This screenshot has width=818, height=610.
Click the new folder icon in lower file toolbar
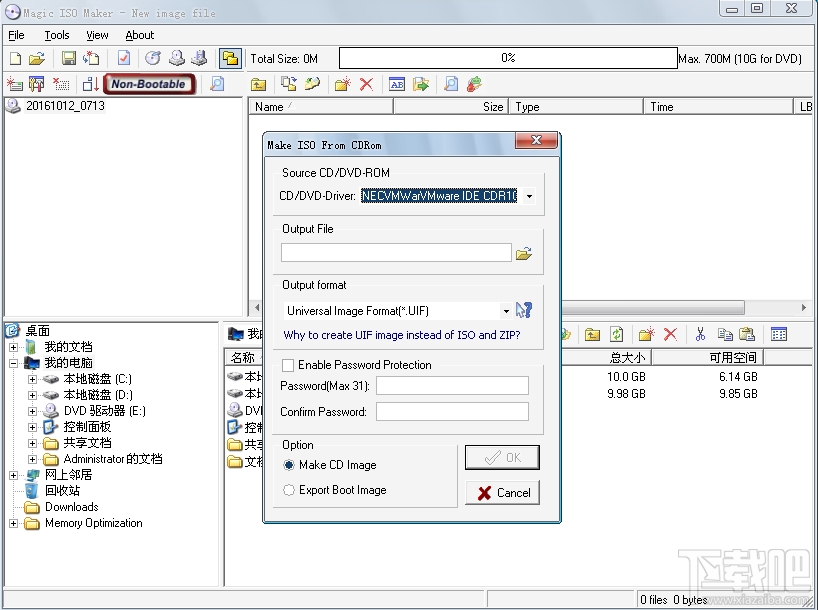tap(646, 334)
